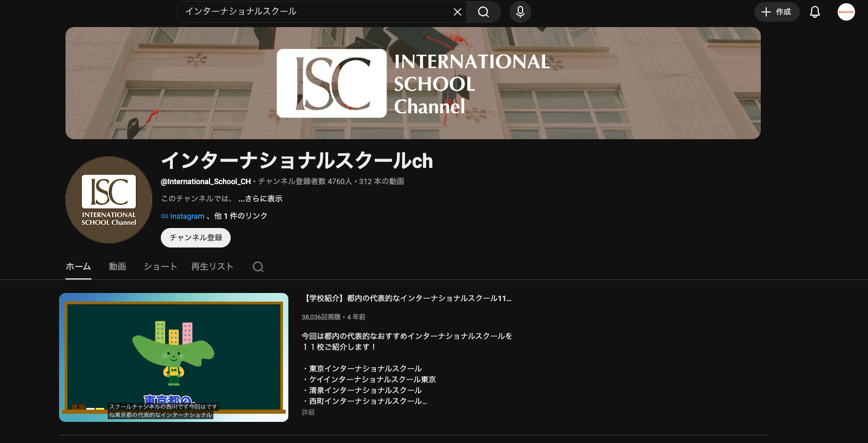Open the 作成 create button

coord(777,12)
